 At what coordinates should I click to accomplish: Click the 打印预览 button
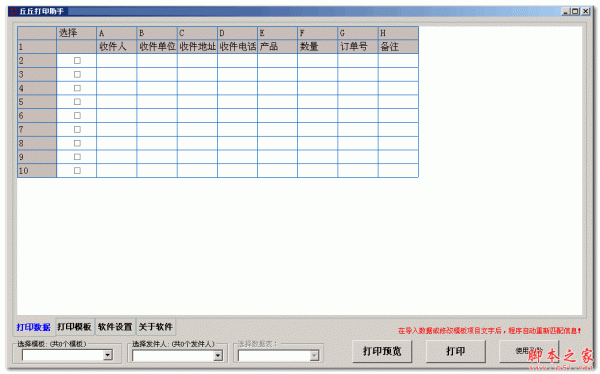click(382, 351)
